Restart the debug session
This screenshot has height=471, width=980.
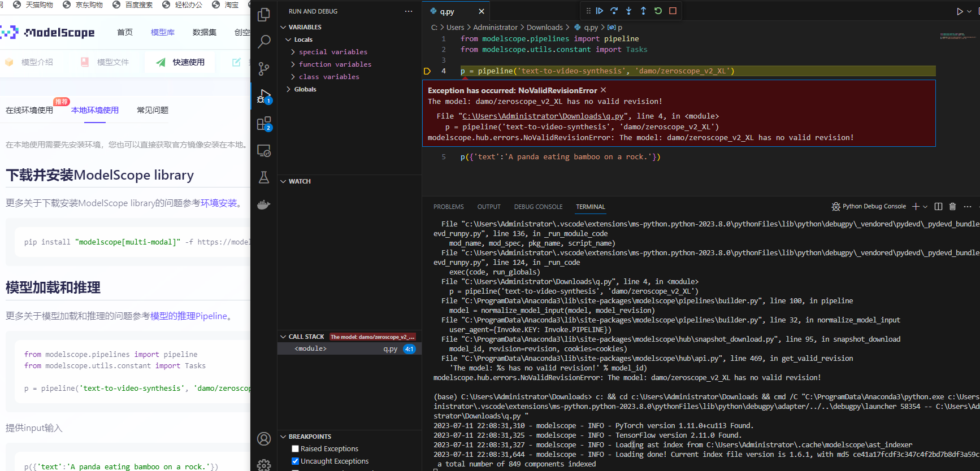(x=658, y=11)
